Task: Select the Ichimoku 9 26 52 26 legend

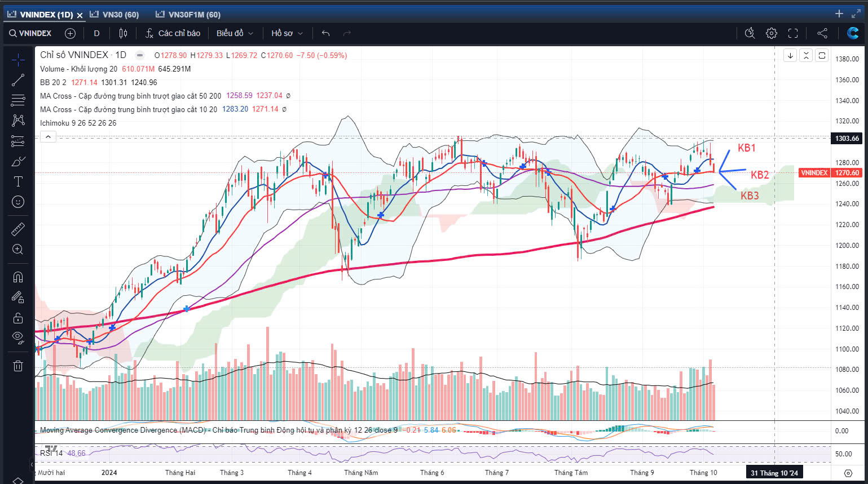Action: click(x=78, y=123)
